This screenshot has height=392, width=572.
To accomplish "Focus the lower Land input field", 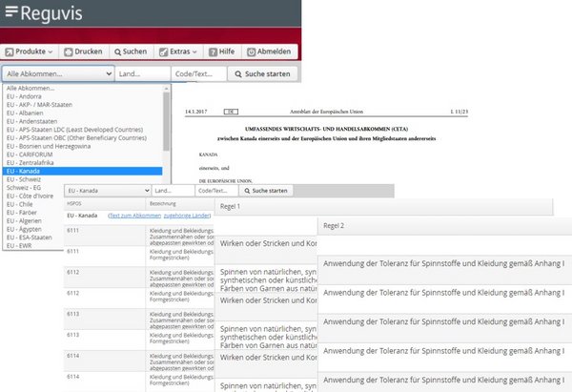I will pyautogui.click(x=174, y=191).
